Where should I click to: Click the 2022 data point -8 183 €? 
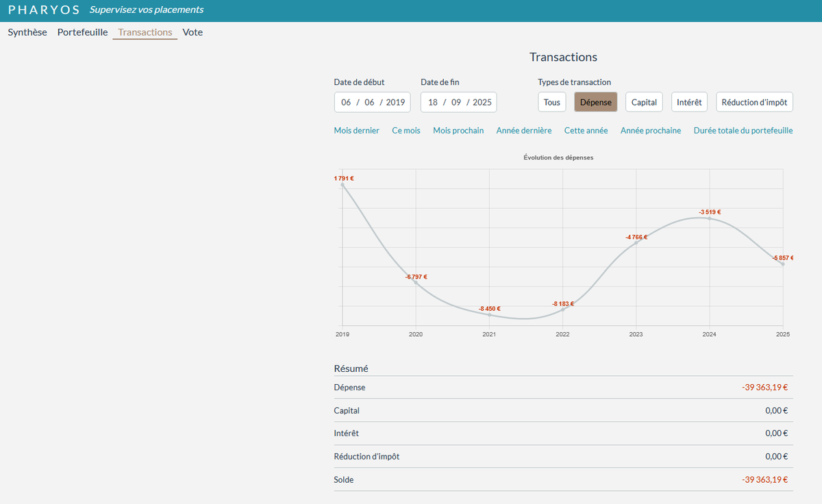[563, 310]
